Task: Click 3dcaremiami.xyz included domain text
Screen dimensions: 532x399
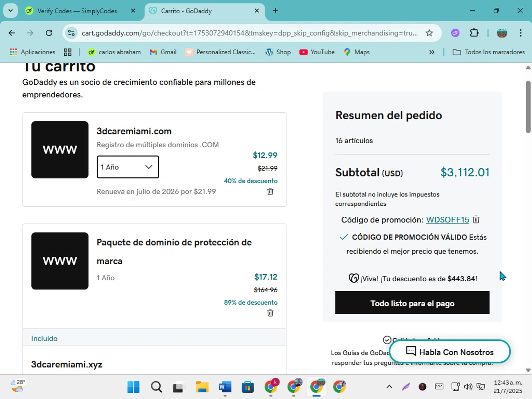Action: [67, 364]
